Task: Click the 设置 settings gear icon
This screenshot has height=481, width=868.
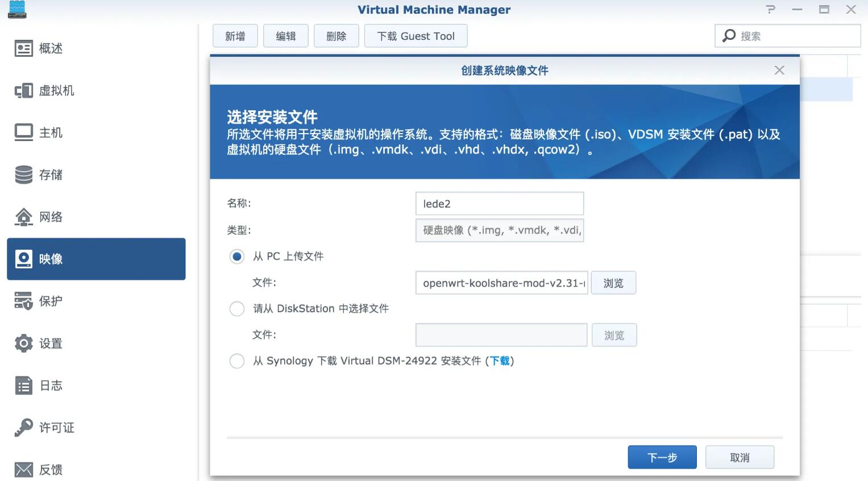Action: coord(23,343)
